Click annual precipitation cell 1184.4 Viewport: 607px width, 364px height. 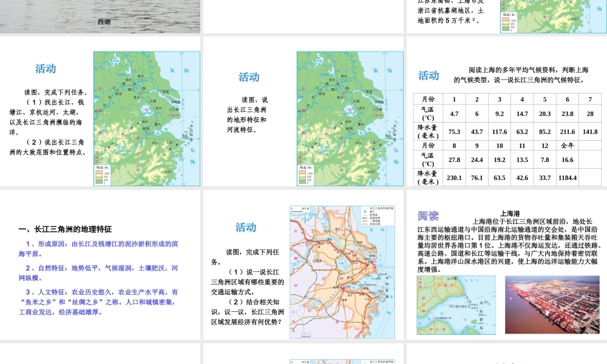[568, 178]
